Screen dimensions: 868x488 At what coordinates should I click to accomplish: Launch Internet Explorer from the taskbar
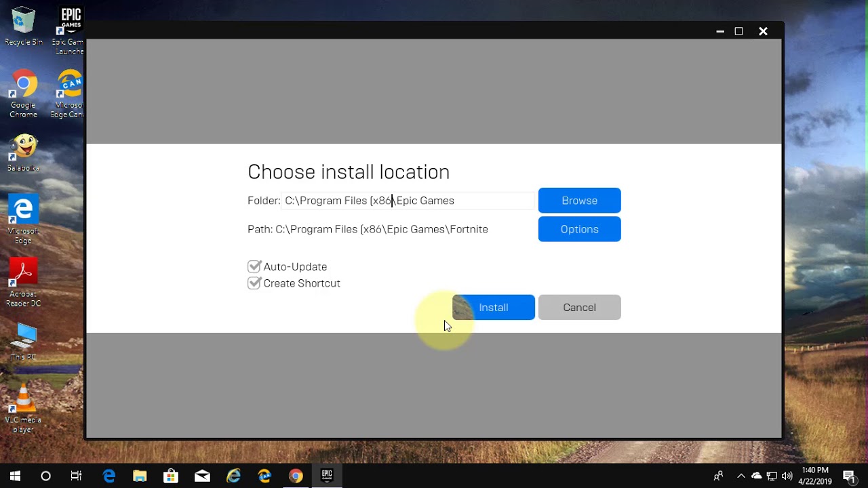coord(233,476)
